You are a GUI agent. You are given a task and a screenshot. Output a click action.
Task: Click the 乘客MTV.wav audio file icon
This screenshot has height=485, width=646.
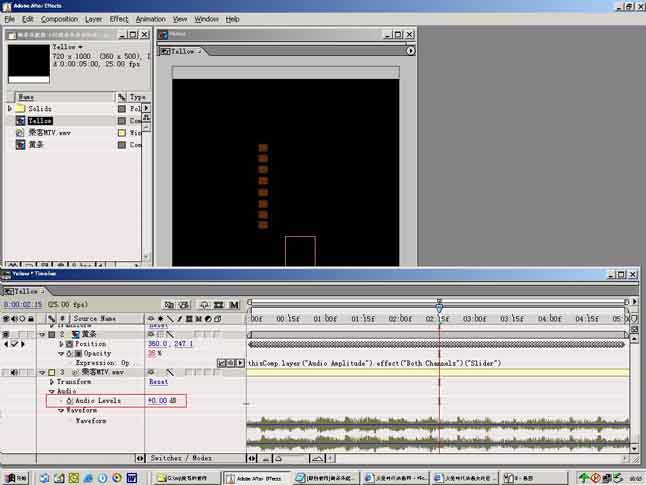[x=20, y=133]
